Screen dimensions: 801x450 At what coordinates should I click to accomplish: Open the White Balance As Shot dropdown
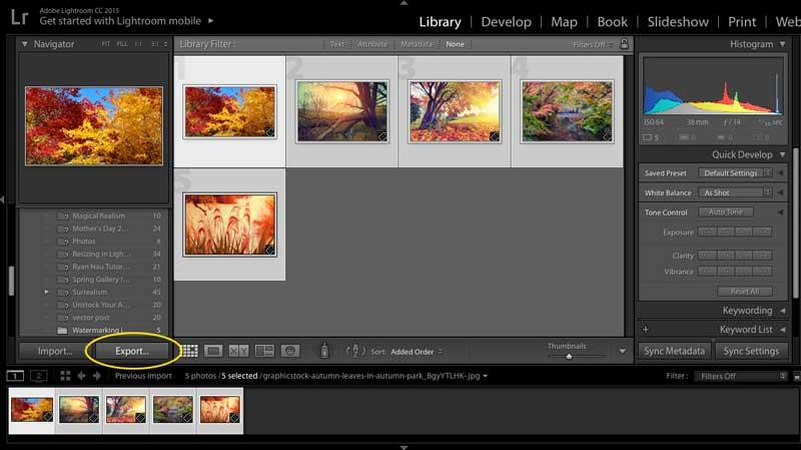735,192
